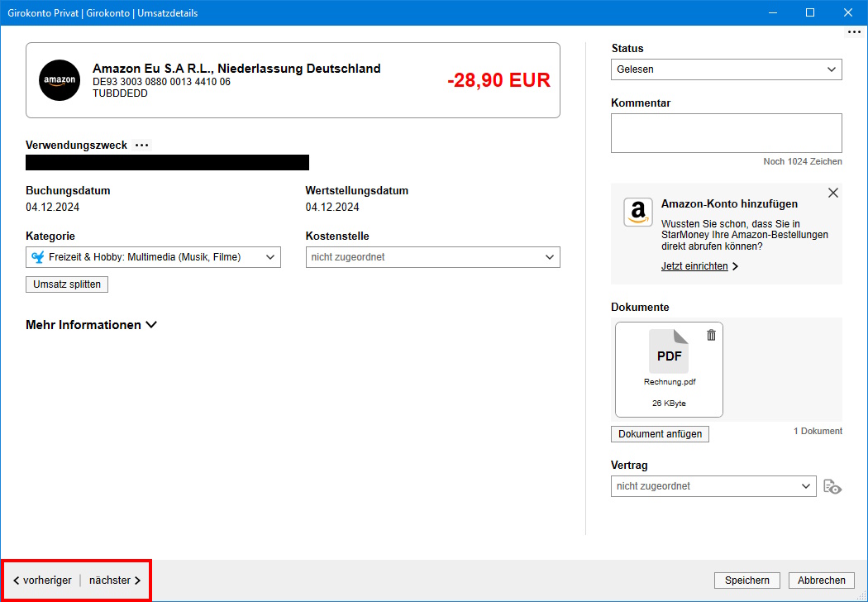Viewport: 868px width, 602px height.
Task: Go to the nächster transaction
Action: (x=115, y=580)
